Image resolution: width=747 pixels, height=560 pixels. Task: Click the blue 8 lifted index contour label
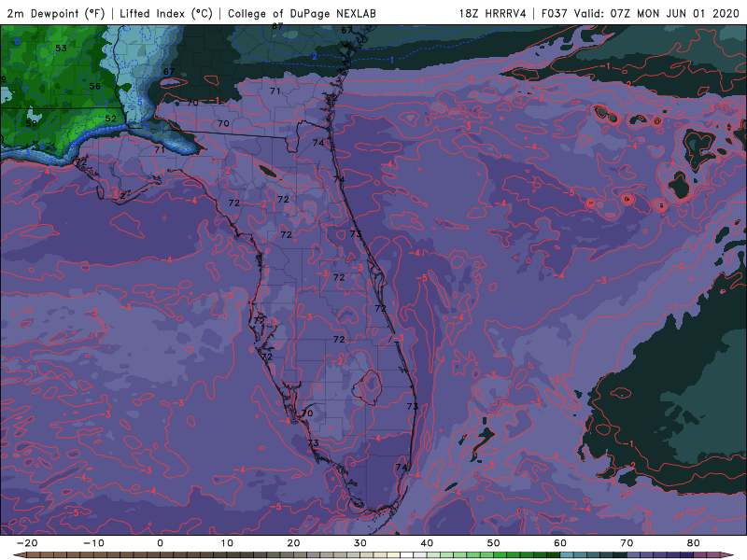(17, 41)
